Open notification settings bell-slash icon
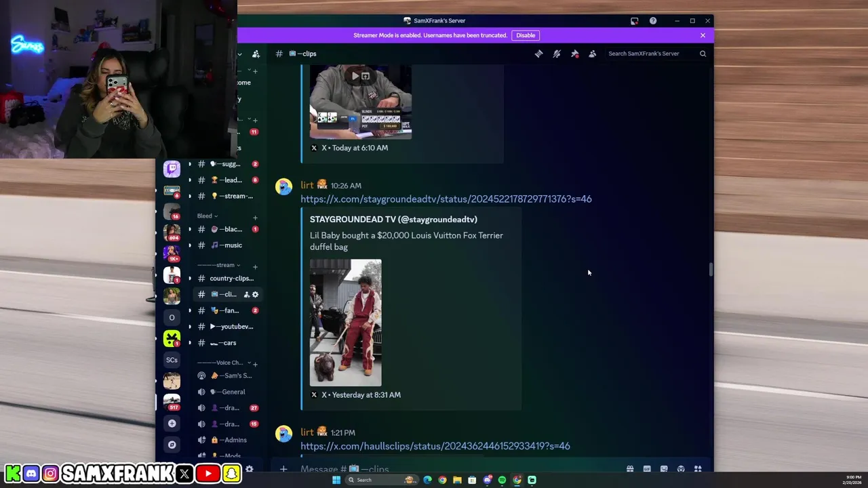Viewport: 868px width, 488px height. click(557, 54)
